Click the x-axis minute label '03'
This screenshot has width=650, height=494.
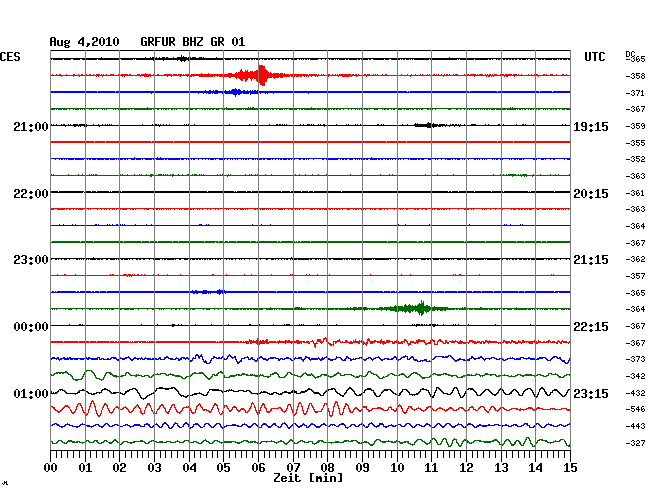pos(154,468)
